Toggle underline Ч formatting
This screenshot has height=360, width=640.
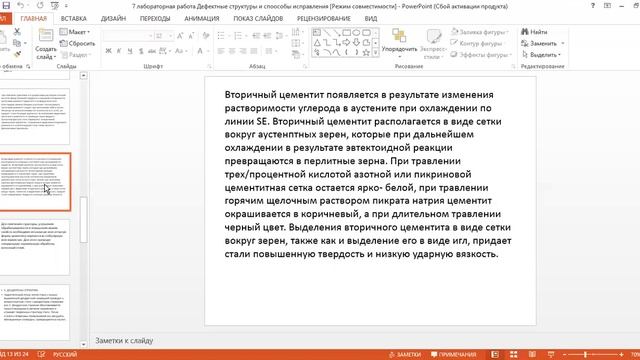click(x=130, y=51)
